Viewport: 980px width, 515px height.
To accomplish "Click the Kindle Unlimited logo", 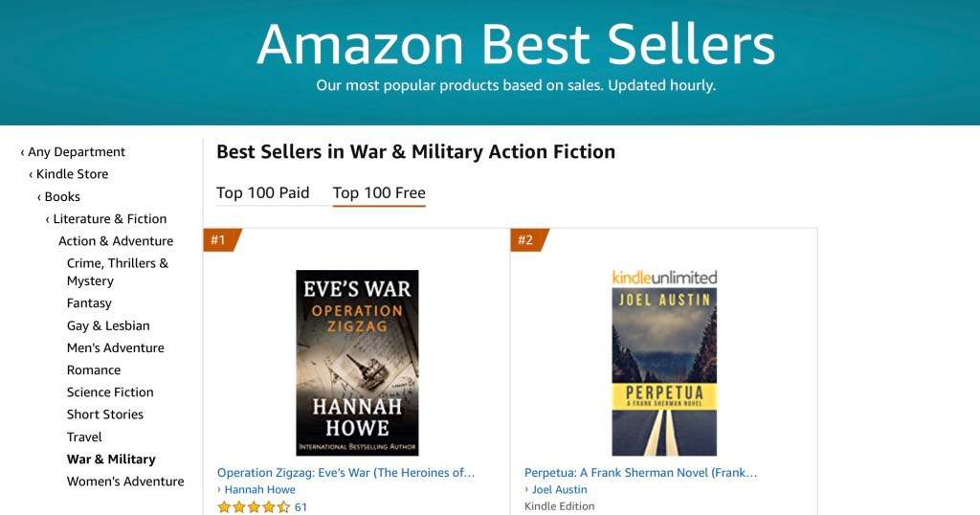I will click(664, 278).
